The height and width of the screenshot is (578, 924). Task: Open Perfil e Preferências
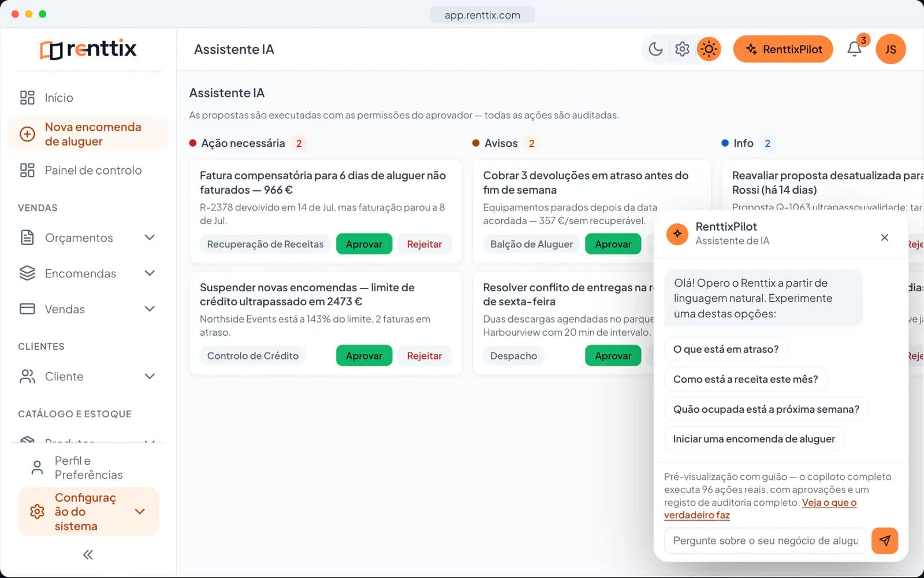click(88, 468)
